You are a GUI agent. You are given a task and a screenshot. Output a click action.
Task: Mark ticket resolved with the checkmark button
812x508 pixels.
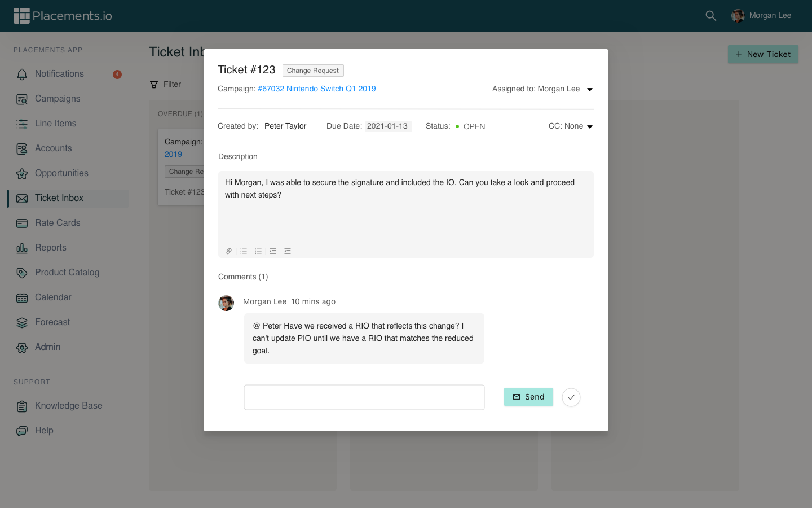click(571, 397)
